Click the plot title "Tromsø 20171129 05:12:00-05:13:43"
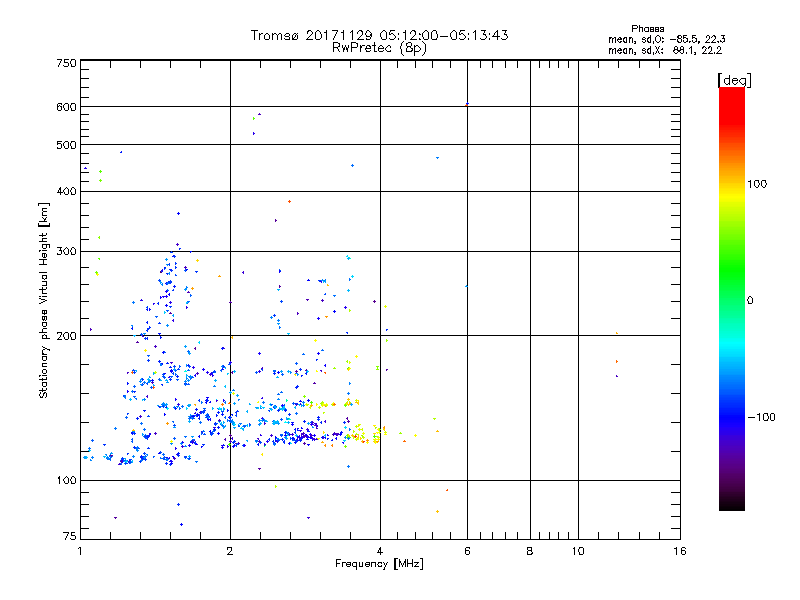 point(379,35)
